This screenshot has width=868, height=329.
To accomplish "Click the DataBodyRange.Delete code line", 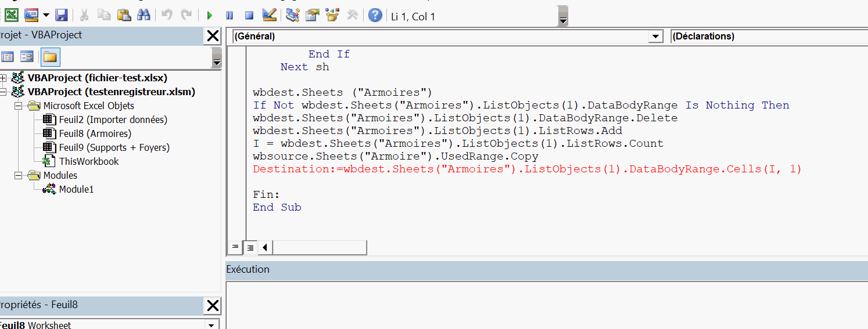I will tap(465, 118).
